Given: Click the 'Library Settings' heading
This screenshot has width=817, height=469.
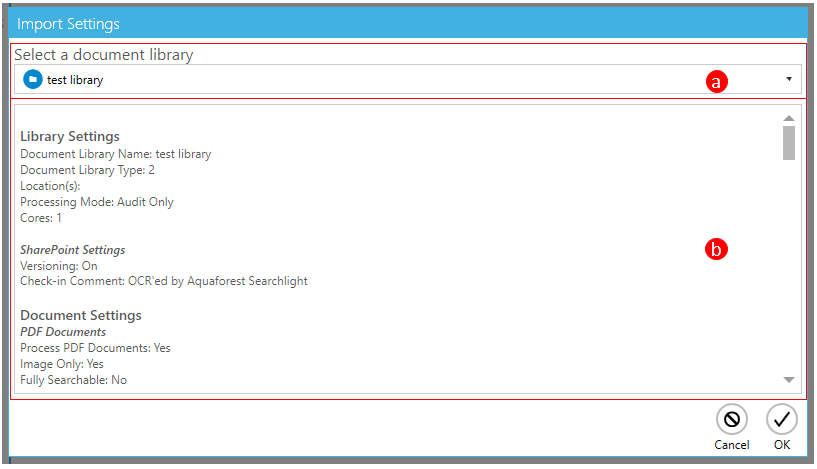Looking at the screenshot, I should [70, 136].
